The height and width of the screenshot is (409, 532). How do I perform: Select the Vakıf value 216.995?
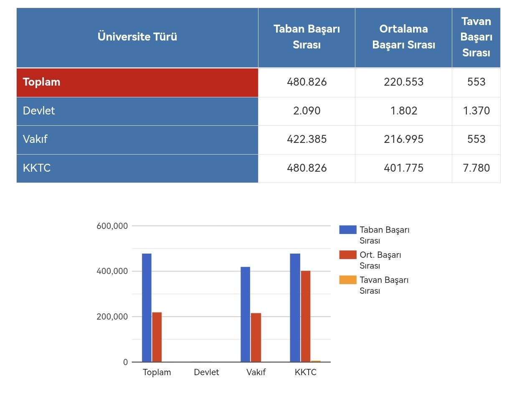[x=403, y=140]
